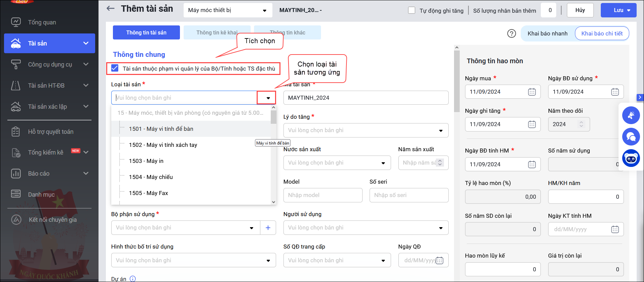Image resolution: width=644 pixels, height=282 pixels.
Task: Open calendar for Ngày ghi tăng
Action: click(x=532, y=124)
